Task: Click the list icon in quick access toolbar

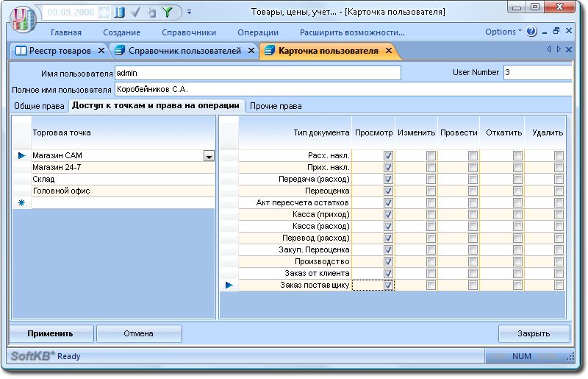Action: click(119, 12)
